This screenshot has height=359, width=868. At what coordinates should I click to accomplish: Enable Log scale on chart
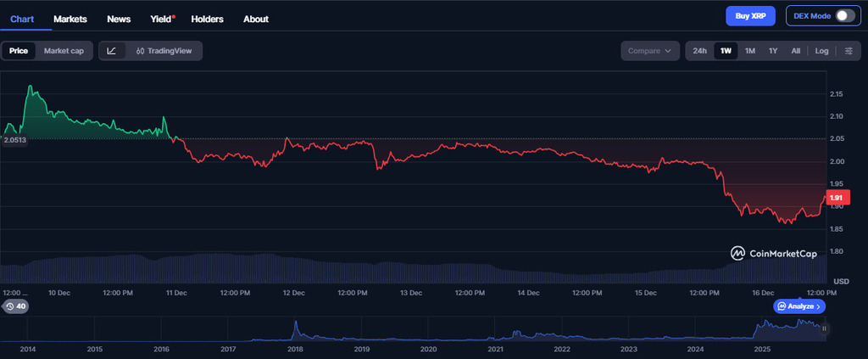tap(821, 51)
